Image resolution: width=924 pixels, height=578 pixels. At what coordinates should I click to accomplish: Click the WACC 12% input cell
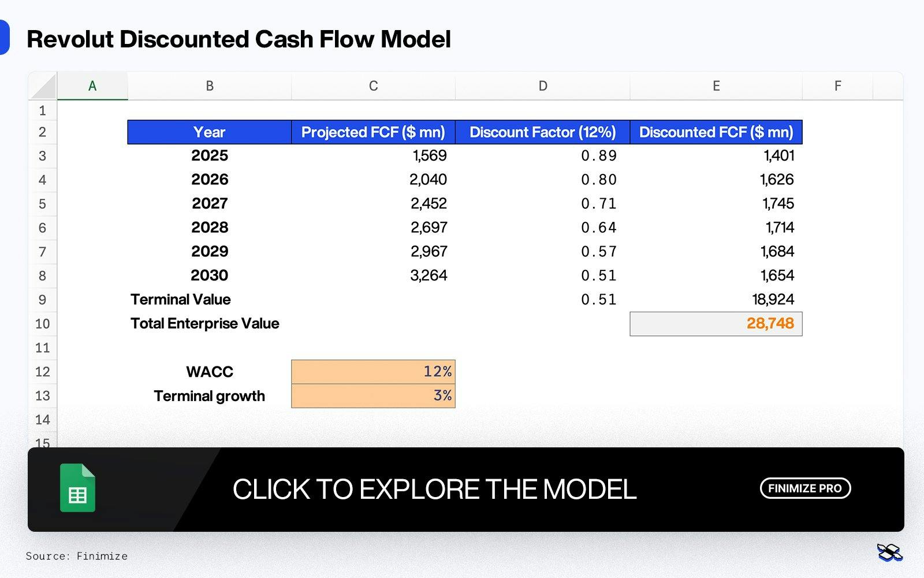coord(374,372)
